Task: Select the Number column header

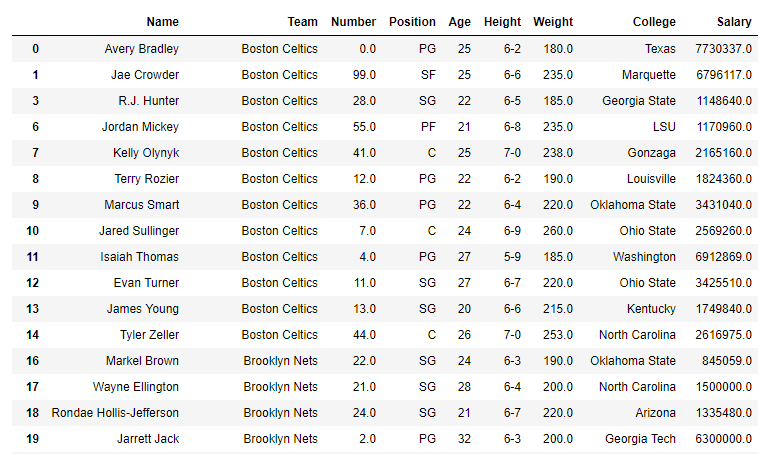Action: point(353,22)
